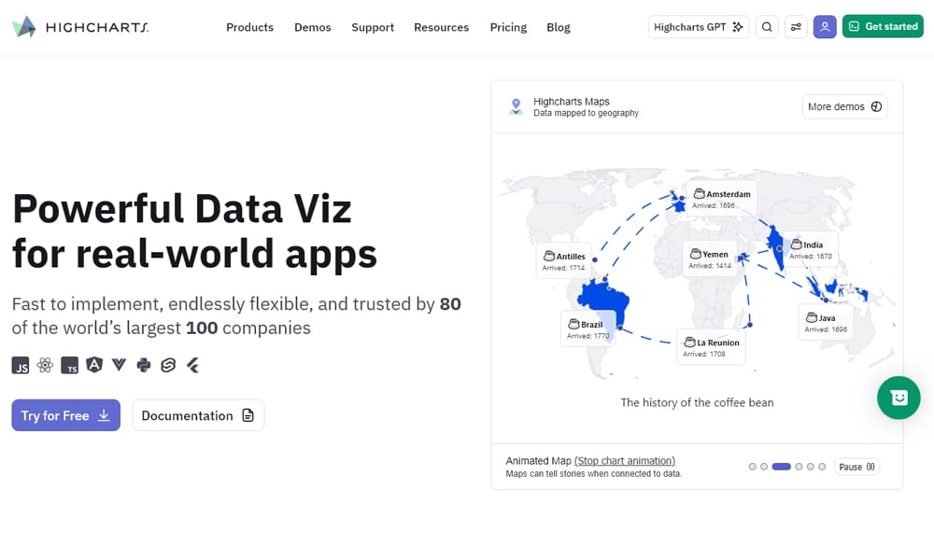Select the first carousel dot
Screen dimensions: 934x560
pos(753,467)
